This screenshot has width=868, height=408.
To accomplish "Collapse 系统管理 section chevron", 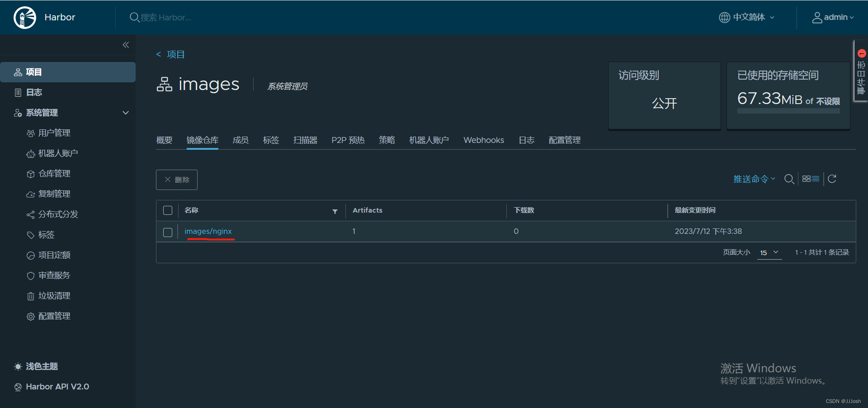I will (126, 113).
